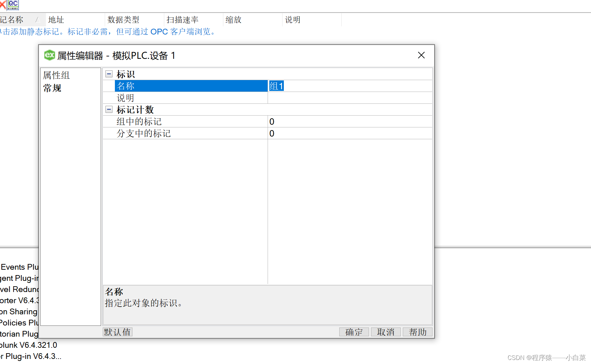Image resolution: width=591 pixels, height=364 pixels.
Task: Sort by 缩放 column header
Action: tap(252, 20)
